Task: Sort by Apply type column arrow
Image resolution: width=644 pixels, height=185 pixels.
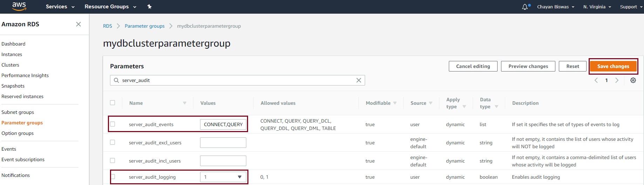Action: point(464,107)
